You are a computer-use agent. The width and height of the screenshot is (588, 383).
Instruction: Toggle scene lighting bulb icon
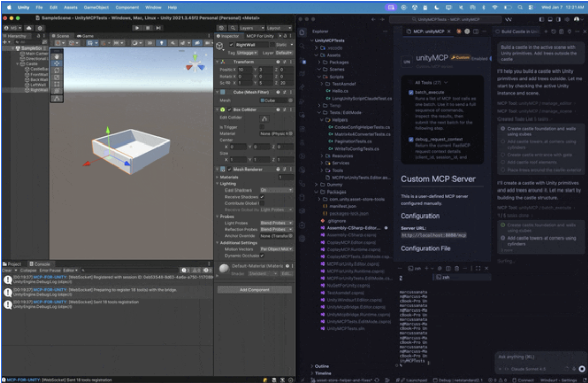(x=161, y=43)
